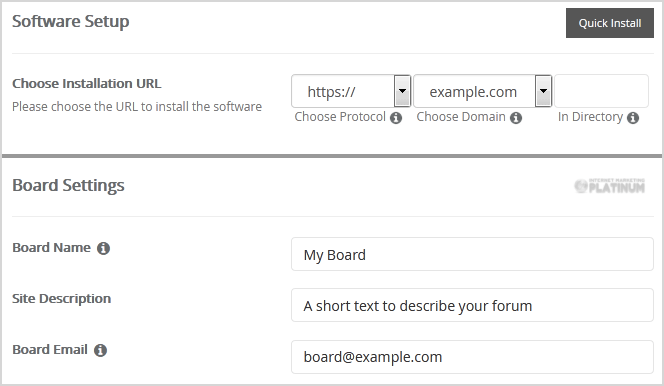Click info icon next to Choose Domain
The image size is (664, 386).
click(x=516, y=118)
